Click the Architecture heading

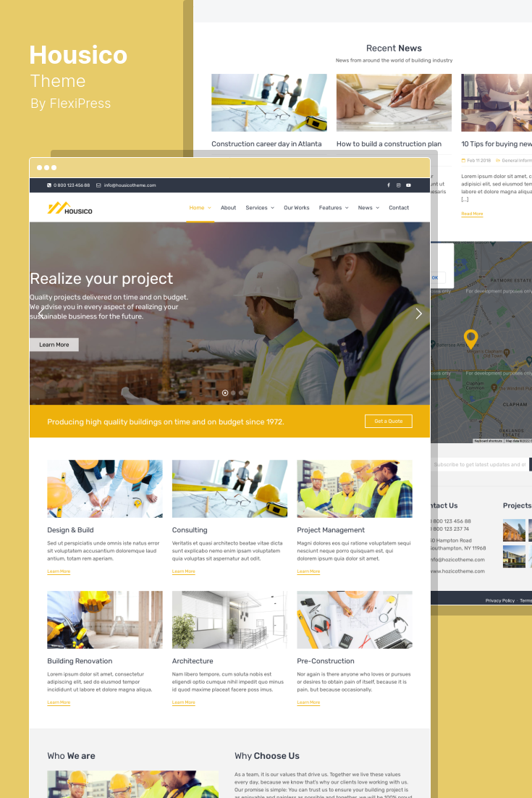193,660
